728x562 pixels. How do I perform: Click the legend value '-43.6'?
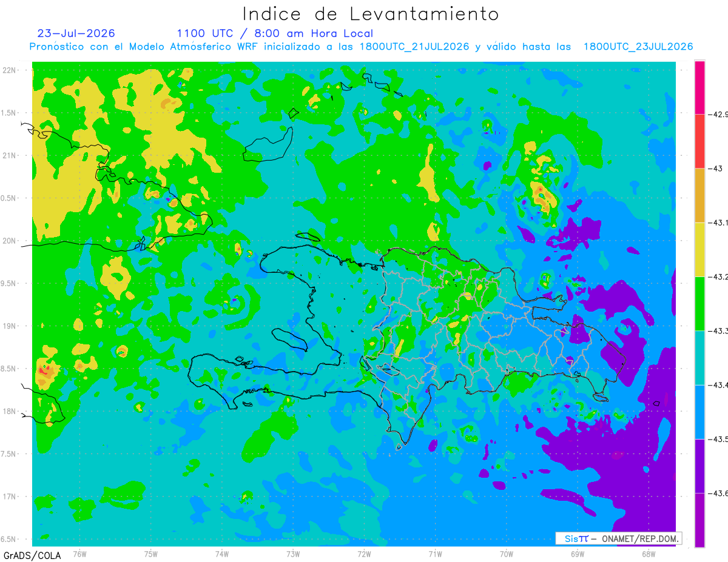pyautogui.click(x=718, y=493)
